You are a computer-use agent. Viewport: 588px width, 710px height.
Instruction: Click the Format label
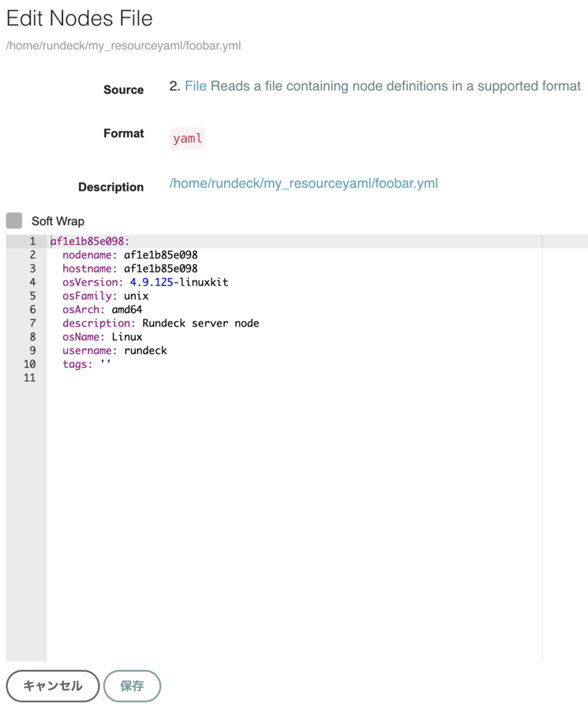pos(123,133)
